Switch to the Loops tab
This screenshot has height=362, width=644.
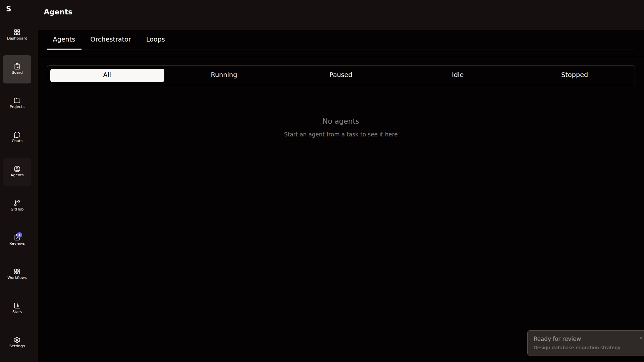(155, 39)
